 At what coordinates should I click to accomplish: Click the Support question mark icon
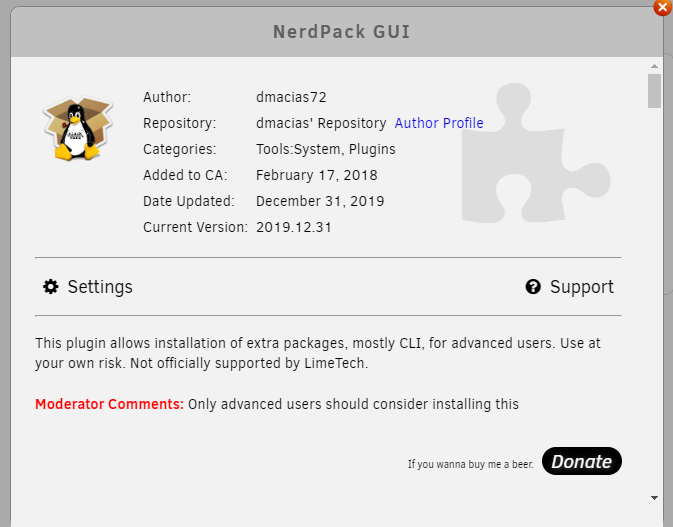click(x=533, y=287)
